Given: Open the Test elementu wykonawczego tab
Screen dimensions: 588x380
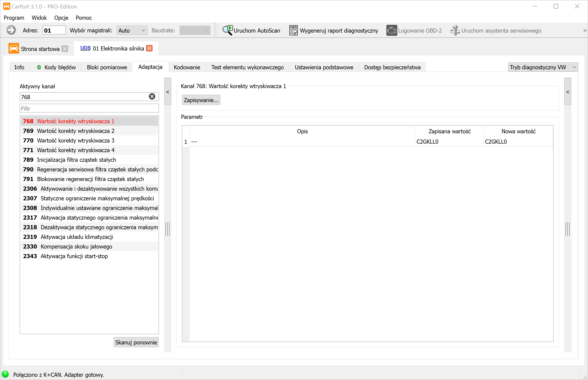Looking at the screenshot, I should coord(247,67).
